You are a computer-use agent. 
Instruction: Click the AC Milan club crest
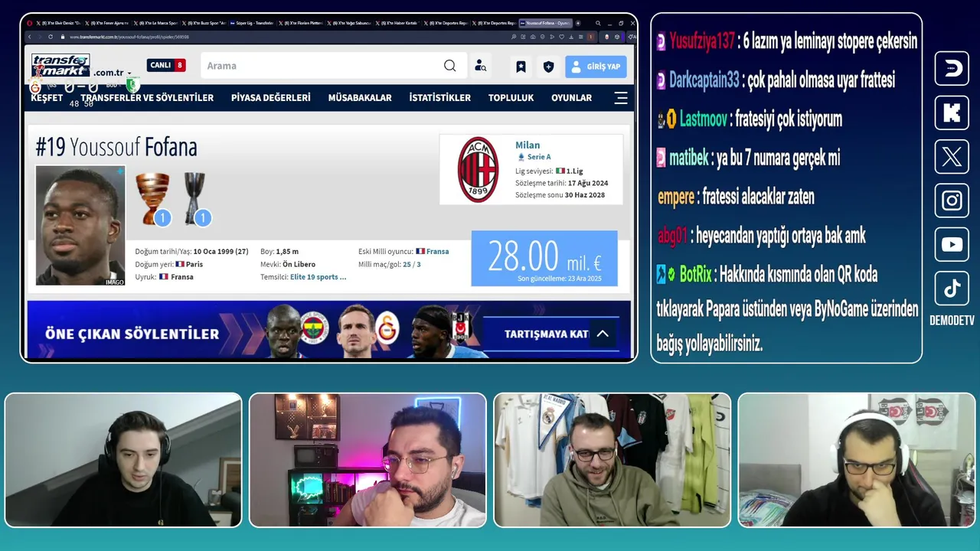[x=479, y=169]
